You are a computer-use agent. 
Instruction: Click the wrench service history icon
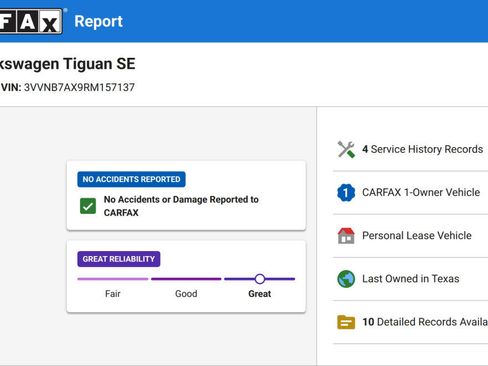(x=346, y=149)
